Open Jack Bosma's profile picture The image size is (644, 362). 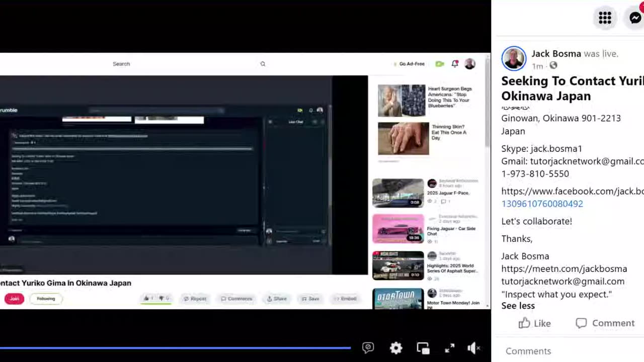pyautogui.click(x=514, y=59)
